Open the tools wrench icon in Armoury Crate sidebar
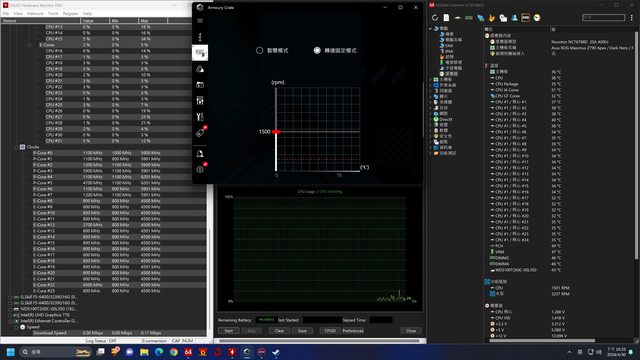Image resolution: width=640 pixels, height=360 pixels. coord(200,117)
